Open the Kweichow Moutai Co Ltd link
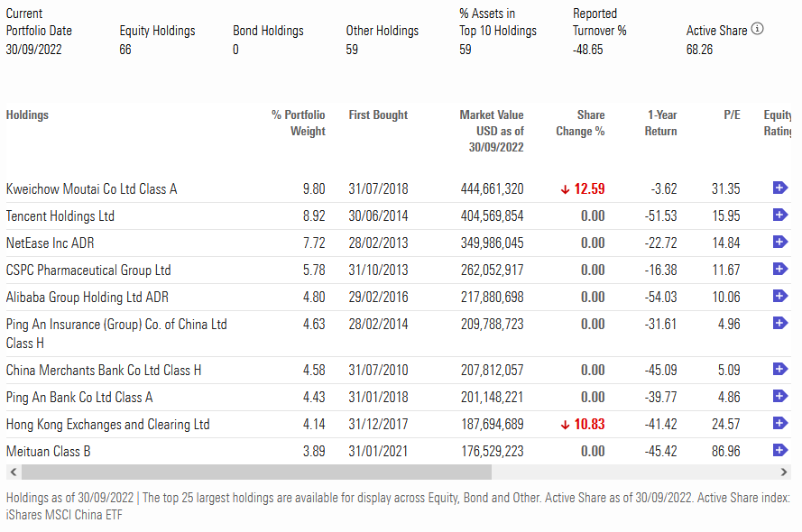This screenshot has height=532, width=802. click(91, 189)
